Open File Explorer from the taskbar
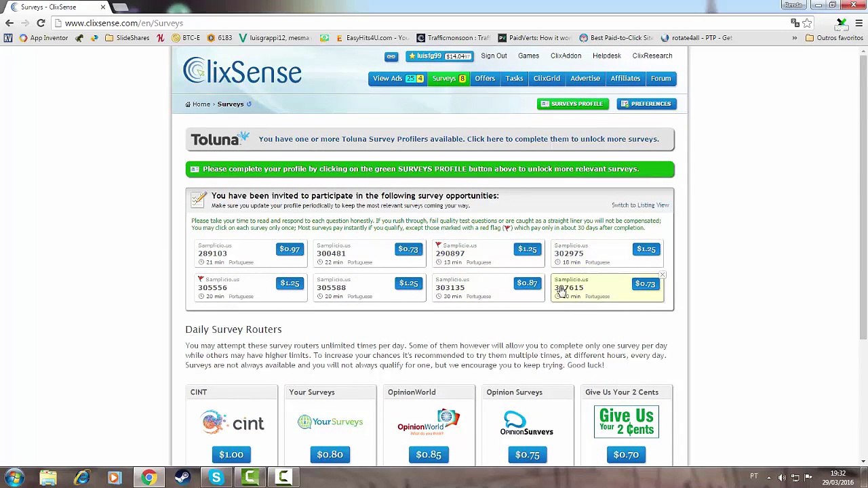This screenshot has height=488, width=868. point(48,478)
